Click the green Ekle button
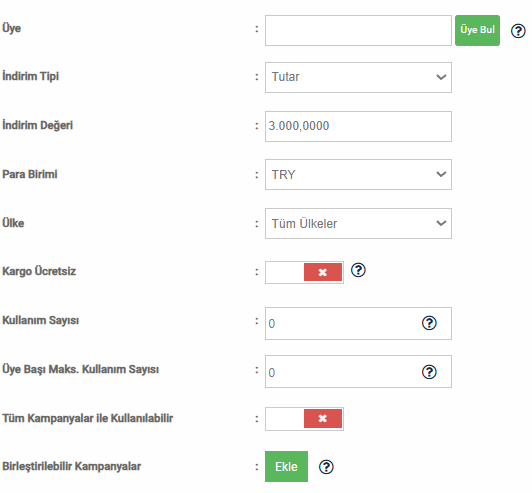Image resolution: width=532 pixels, height=493 pixels. pos(286,467)
